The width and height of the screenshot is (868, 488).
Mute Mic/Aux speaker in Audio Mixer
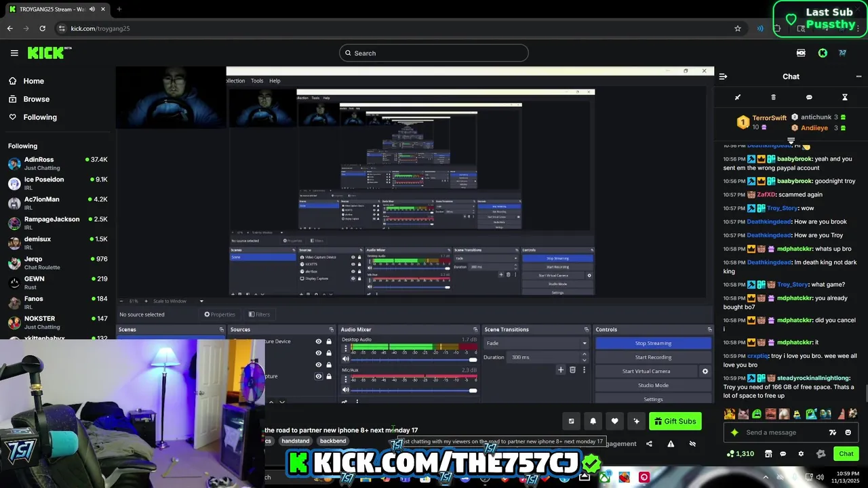(x=345, y=390)
